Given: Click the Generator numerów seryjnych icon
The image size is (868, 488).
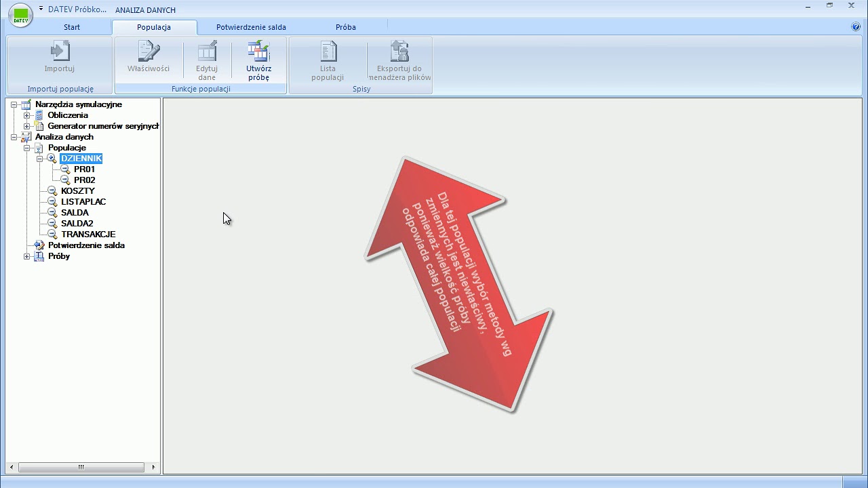Looking at the screenshot, I should coord(39,126).
